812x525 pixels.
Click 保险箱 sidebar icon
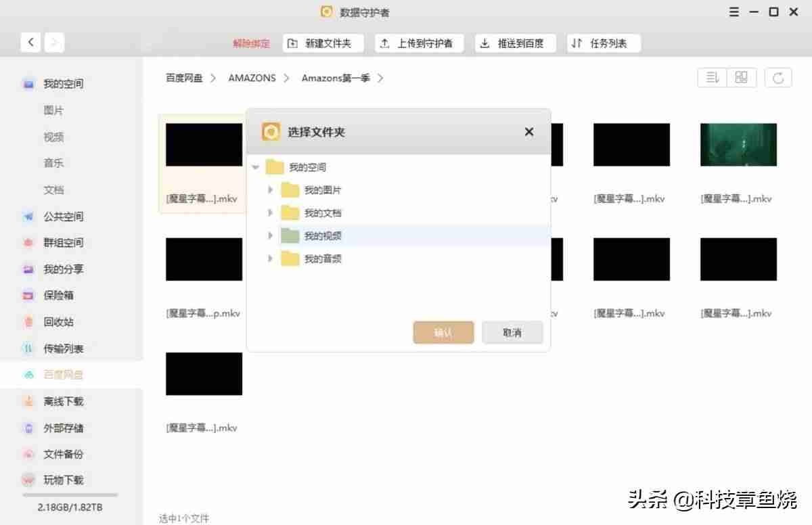tap(28, 296)
